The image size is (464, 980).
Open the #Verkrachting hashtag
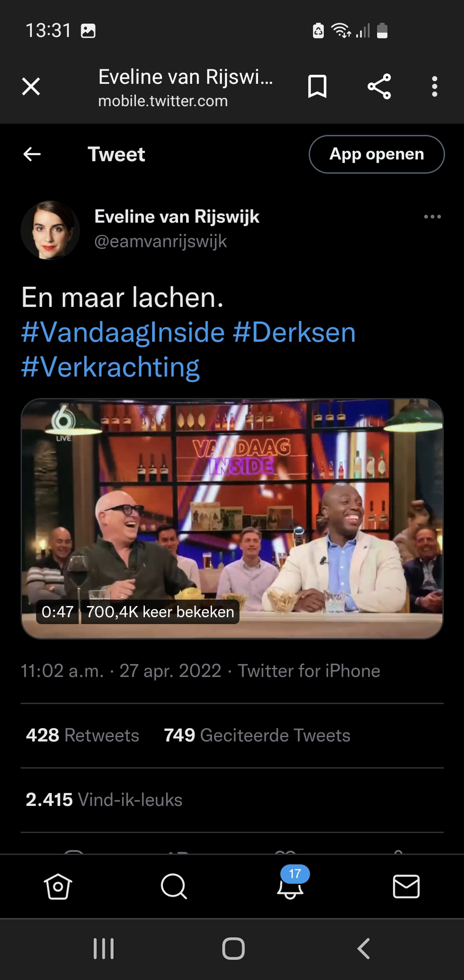coord(110,367)
